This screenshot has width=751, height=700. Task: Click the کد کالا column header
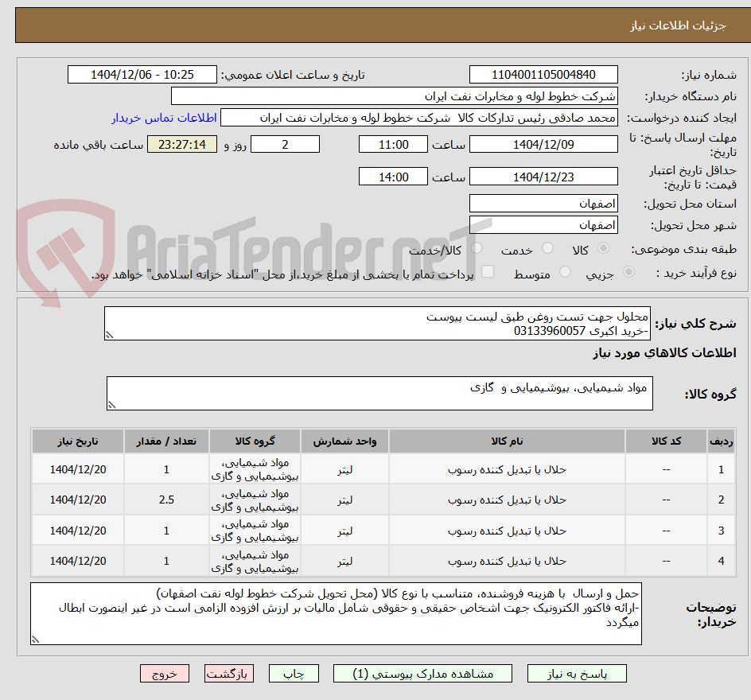[x=666, y=441]
